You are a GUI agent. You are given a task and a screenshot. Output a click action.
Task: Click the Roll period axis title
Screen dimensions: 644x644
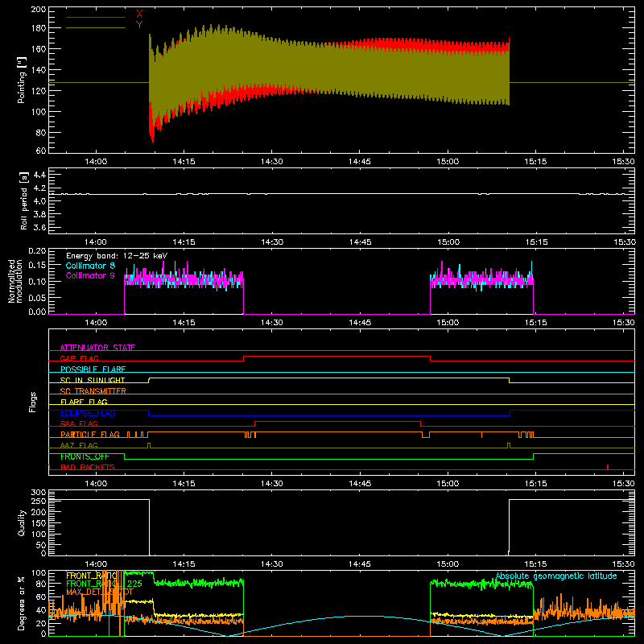pos(23,200)
